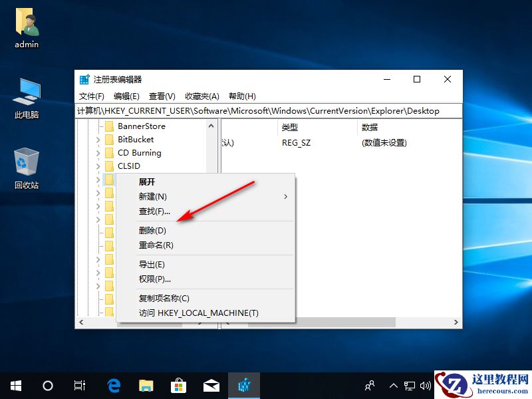Click the registry path address bar
Image resolution: width=532 pixels, height=399 pixels.
tap(266, 111)
